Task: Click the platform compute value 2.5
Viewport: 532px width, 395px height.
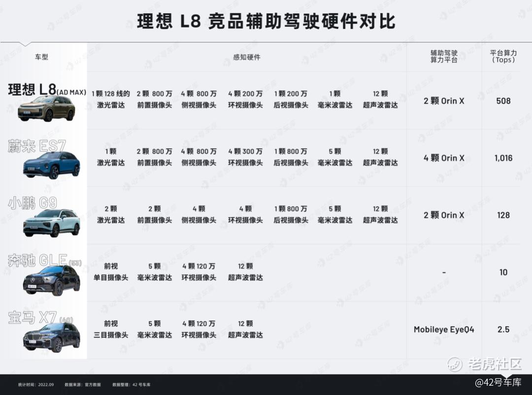Action: click(503, 329)
